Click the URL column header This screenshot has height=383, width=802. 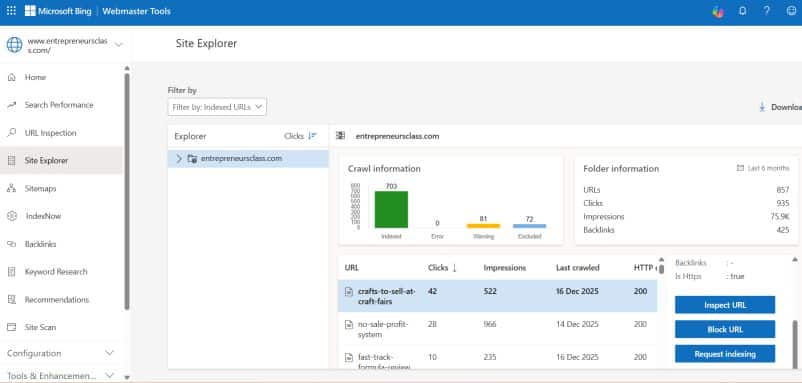351,268
